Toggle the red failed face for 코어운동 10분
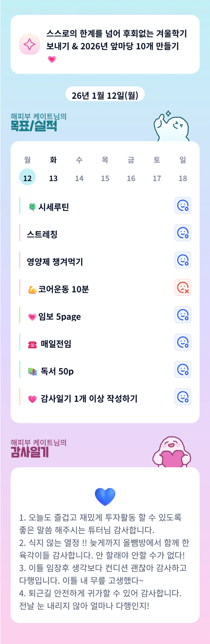 [183, 288]
